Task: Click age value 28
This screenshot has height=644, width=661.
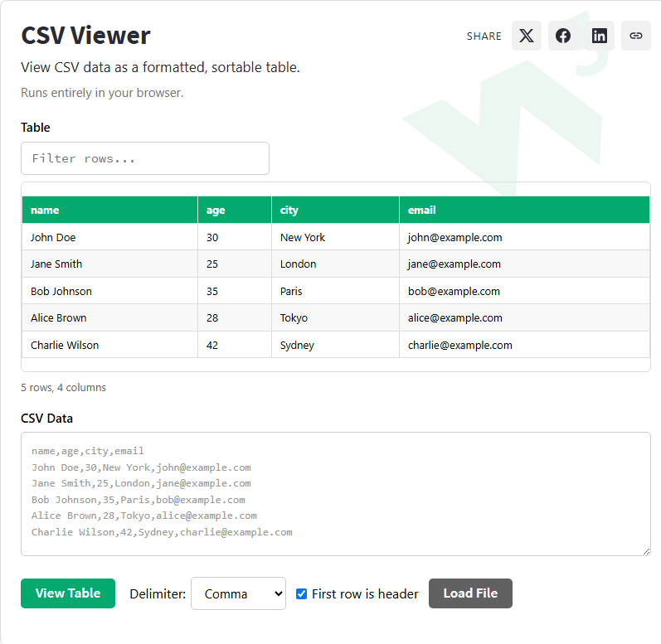Action: [235, 318]
